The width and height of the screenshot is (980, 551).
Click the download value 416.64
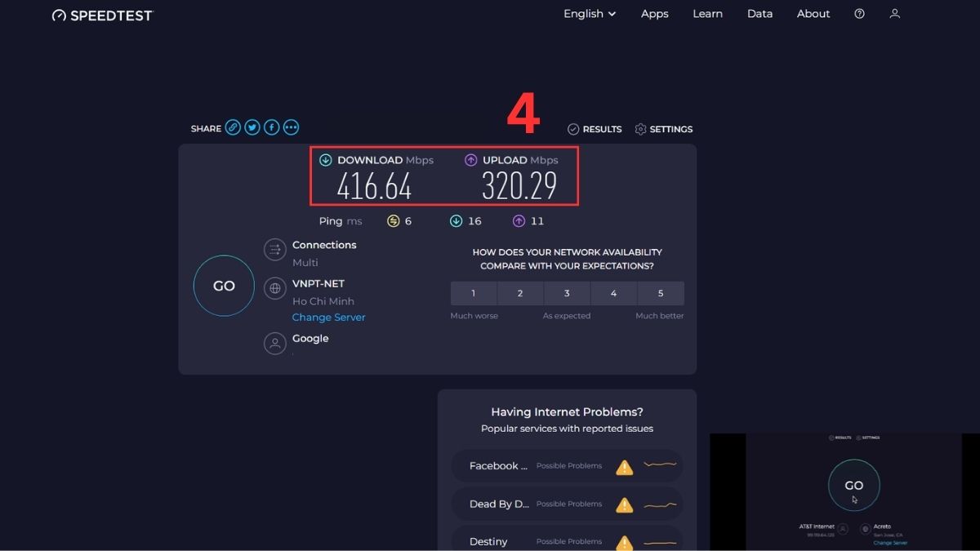pos(374,187)
